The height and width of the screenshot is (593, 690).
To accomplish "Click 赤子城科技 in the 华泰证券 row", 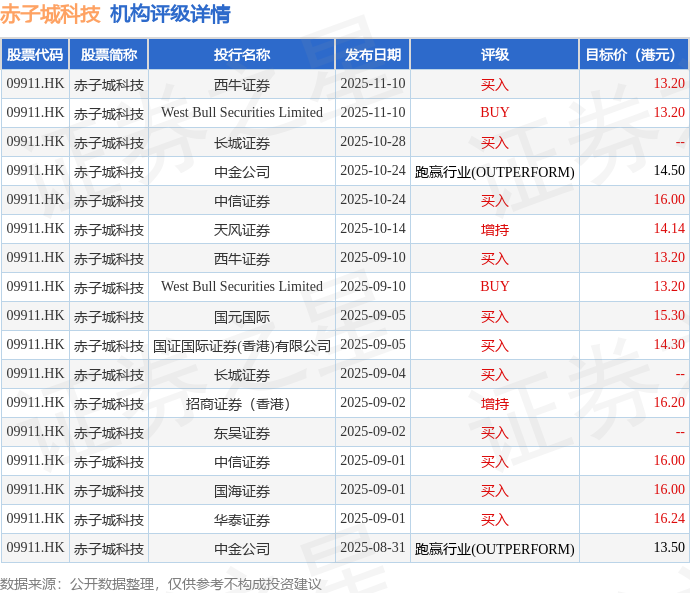I will (x=109, y=520).
